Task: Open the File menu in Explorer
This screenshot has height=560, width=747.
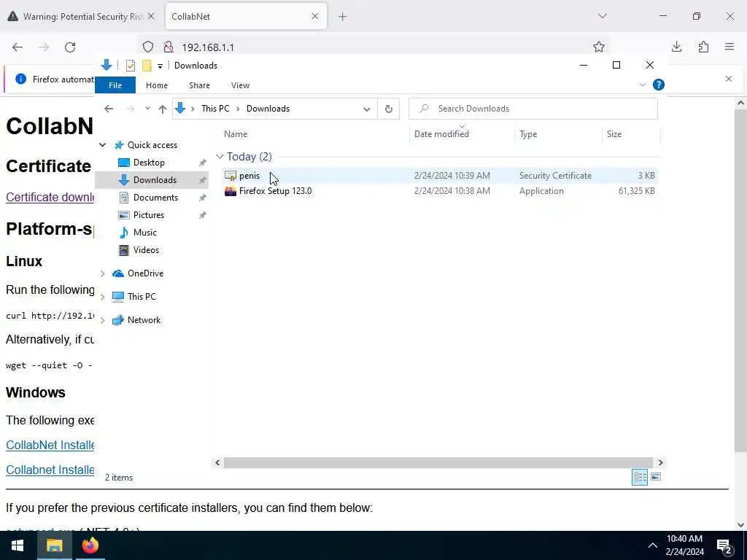Action: coord(115,85)
